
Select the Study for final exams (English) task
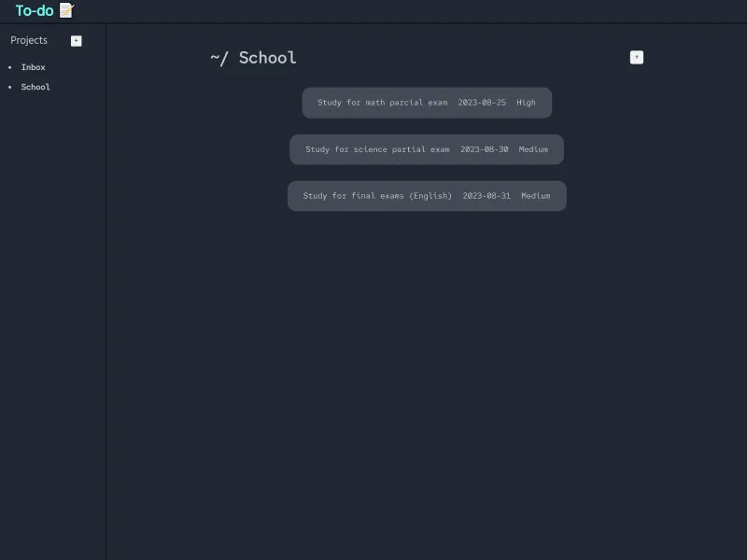click(x=375, y=195)
